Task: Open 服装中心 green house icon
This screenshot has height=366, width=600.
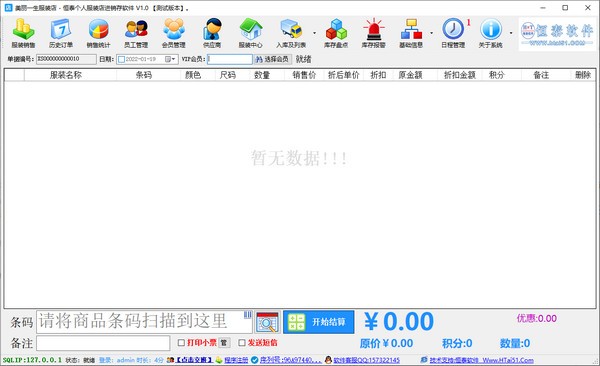Action: tap(251, 33)
